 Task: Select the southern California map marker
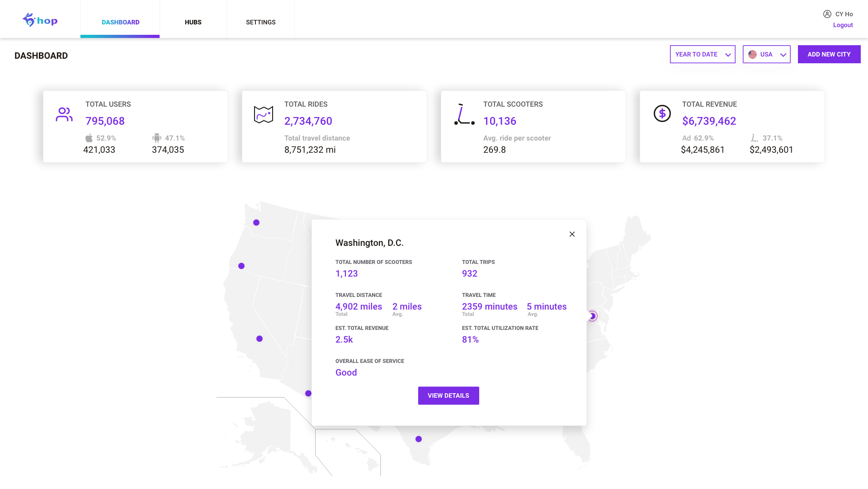pyautogui.click(x=308, y=393)
